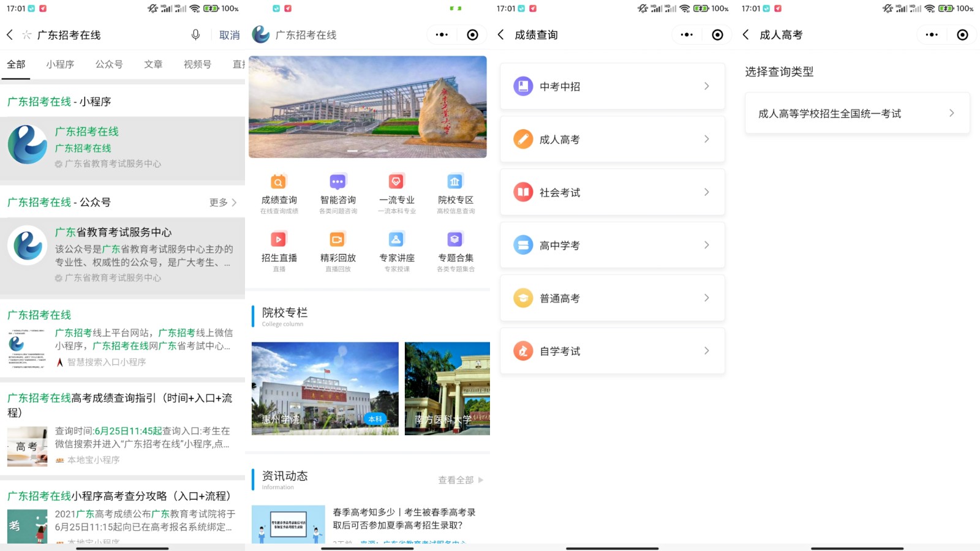The image size is (980, 551).
Task: Read the 春季高考知多少 news headline
Action: pyautogui.click(x=404, y=519)
